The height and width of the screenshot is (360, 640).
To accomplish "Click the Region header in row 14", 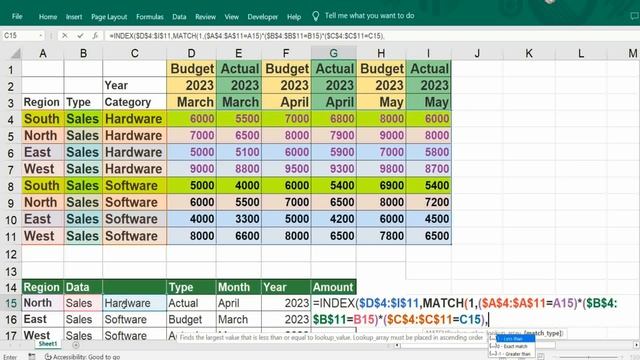I will pyautogui.click(x=42, y=287).
